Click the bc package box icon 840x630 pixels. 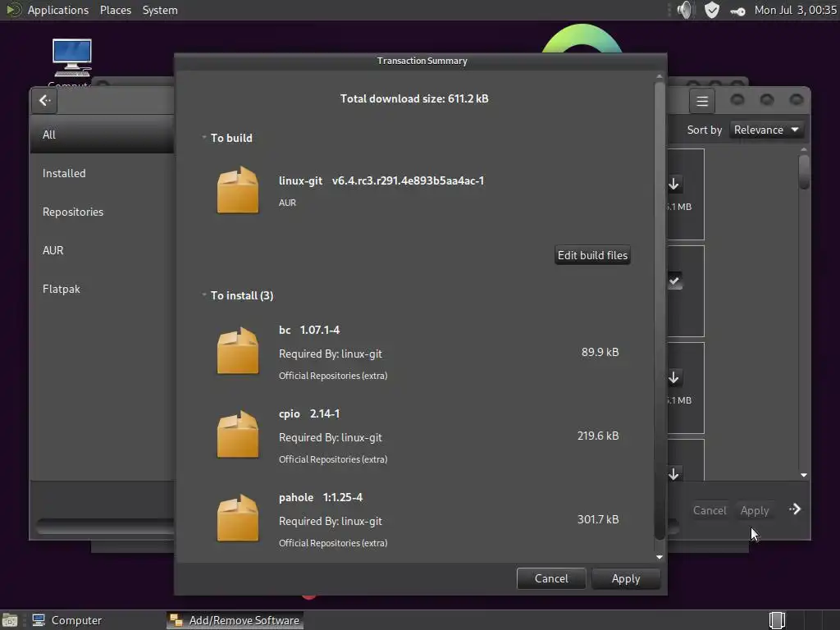[x=237, y=351]
